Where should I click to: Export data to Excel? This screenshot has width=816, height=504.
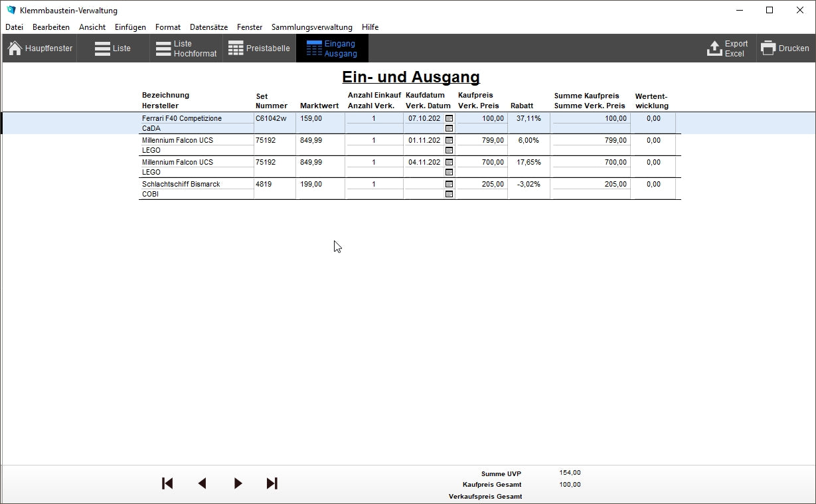click(x=727, y=48)
